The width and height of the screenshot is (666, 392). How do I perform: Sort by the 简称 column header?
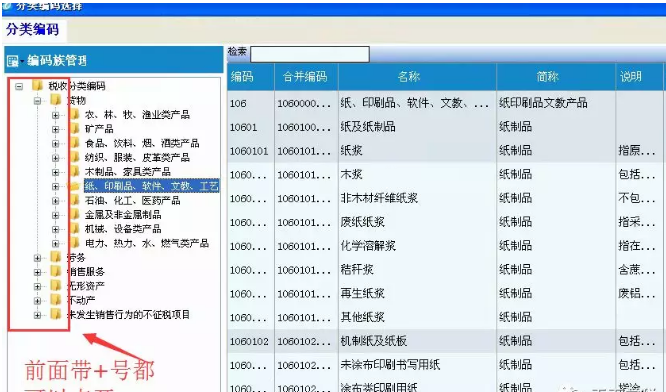click(x=556, y=77)
